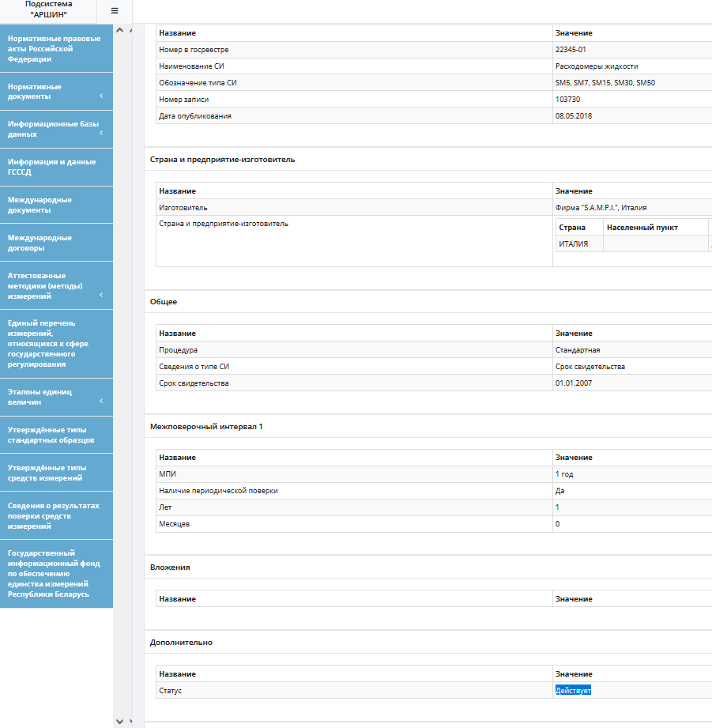
Task: Click the sidebar scroll-down arrow
Action: pyautogui.click(x=119, y=721)
